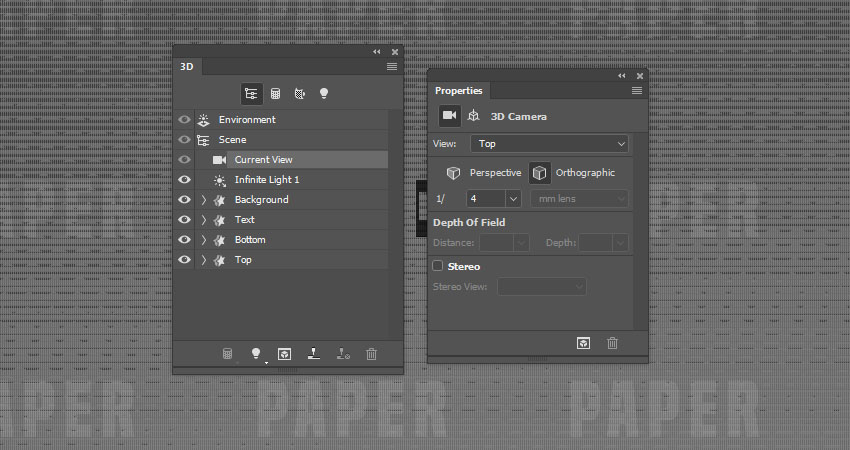The image size is (850, 450).
Task: Expand the Text mesh group
Action: pos(204,220)
